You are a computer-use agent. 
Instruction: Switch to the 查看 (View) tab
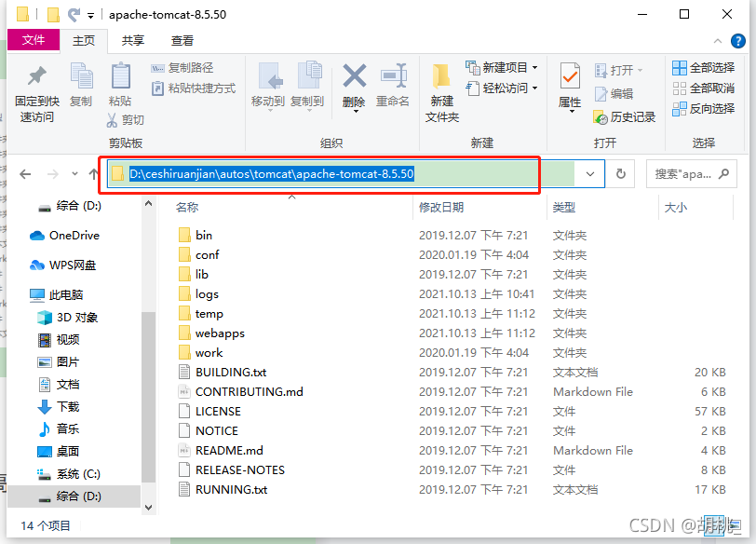point(182,40)
